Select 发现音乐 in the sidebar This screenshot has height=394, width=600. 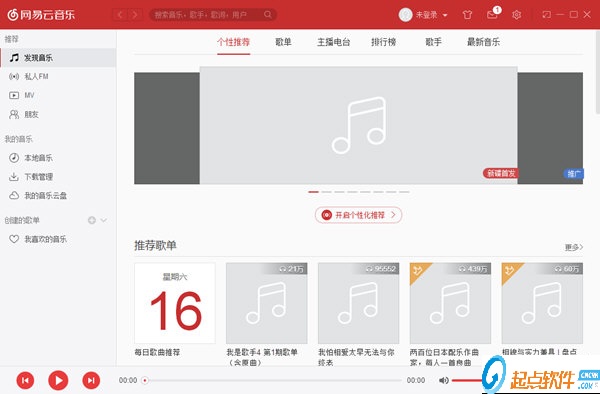(58, 58)
